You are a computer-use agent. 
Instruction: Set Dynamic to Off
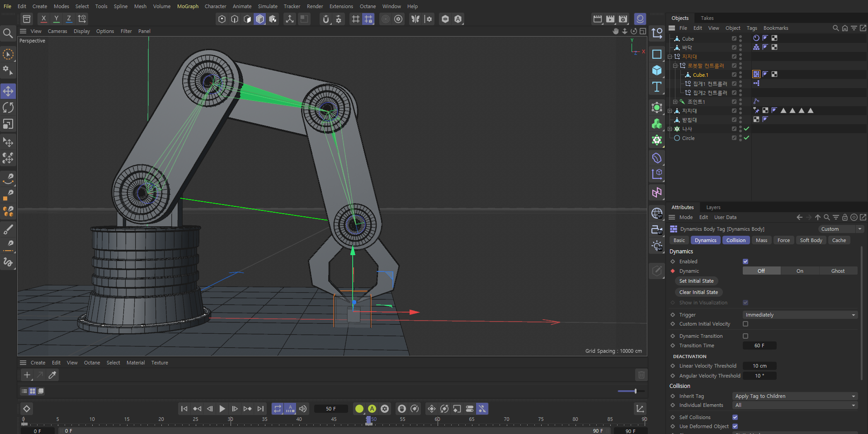pos(761,271)
